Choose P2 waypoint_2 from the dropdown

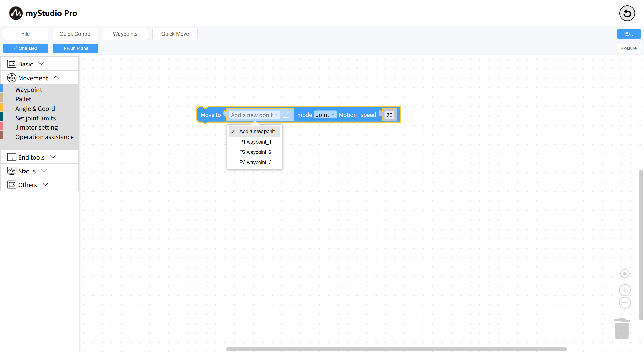coord(255,152)
